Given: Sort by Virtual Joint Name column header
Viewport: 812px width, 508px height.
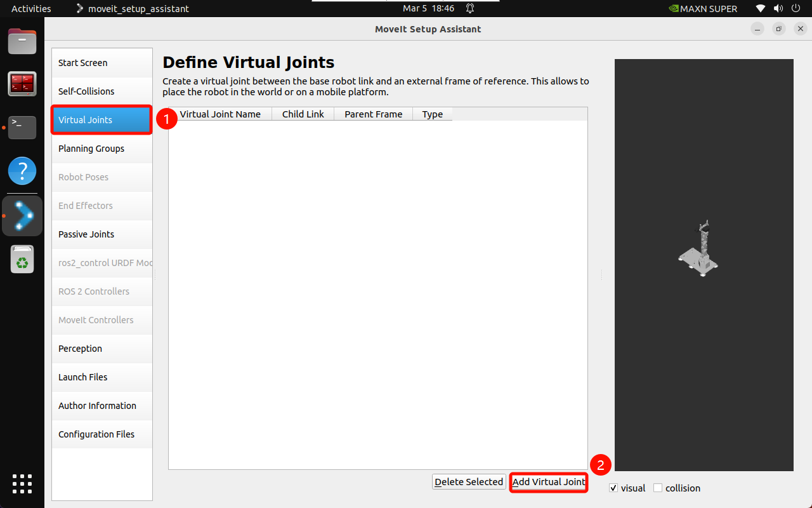Looking at the screenshot, I should coord(220,114).
